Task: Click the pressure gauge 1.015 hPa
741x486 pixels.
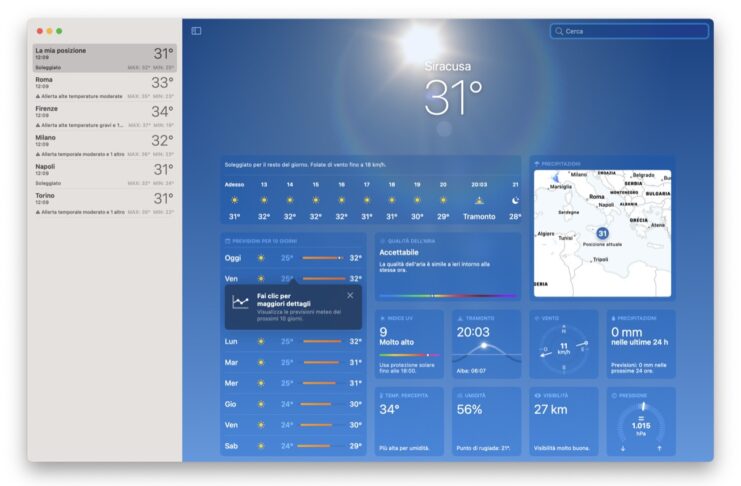Action: (641, 425)
